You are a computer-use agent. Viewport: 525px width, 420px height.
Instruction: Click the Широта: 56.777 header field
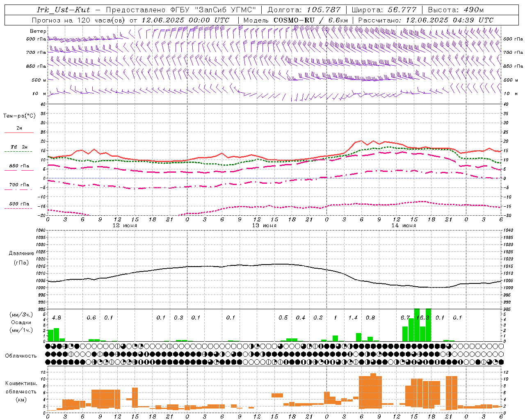coord(384,9)
